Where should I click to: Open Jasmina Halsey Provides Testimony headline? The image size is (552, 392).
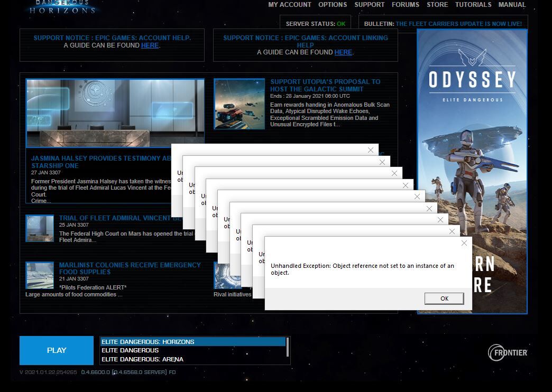click(101, 162)
